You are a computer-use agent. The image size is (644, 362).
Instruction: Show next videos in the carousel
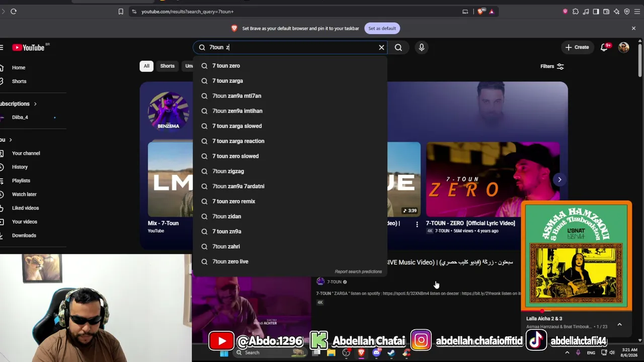(559, 179)
